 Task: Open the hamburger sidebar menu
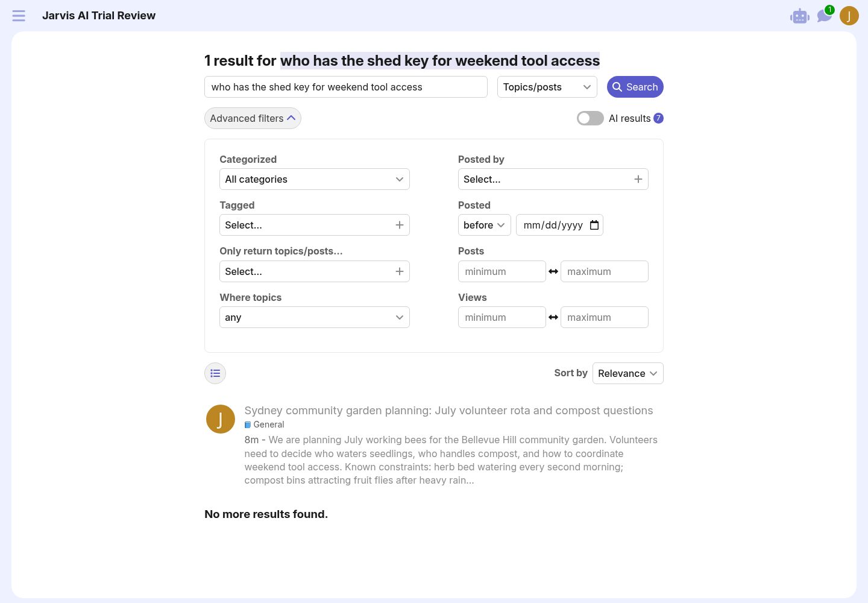click(19, 16)
